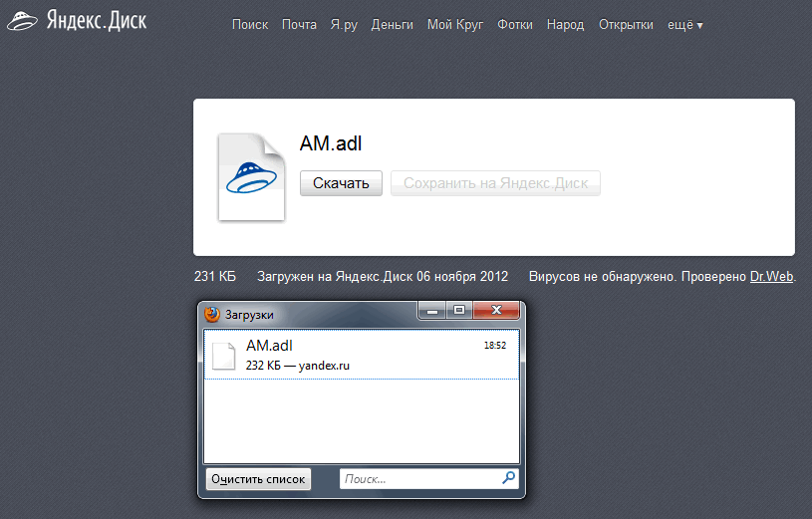Go to Я.ру in the navigation

point(344,25)
